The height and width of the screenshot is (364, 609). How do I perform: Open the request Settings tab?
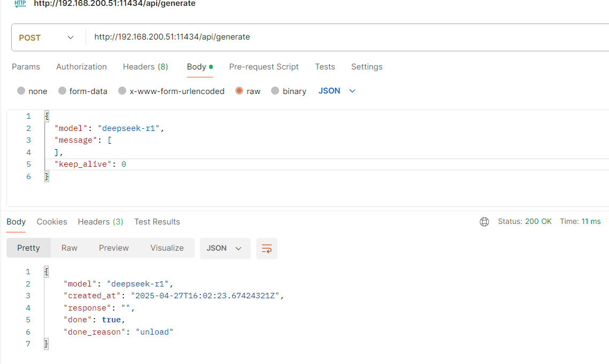[367, 67]
